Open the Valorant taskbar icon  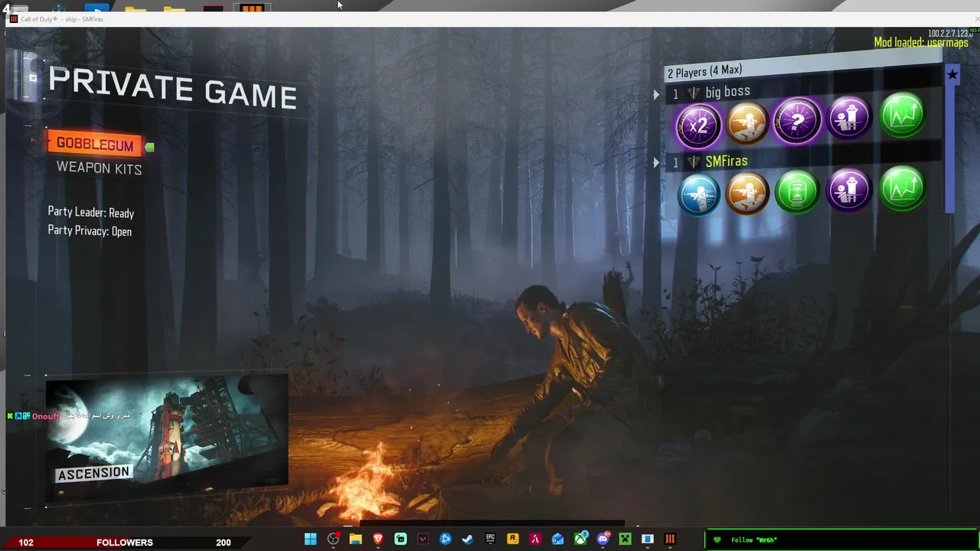(423, 540)
